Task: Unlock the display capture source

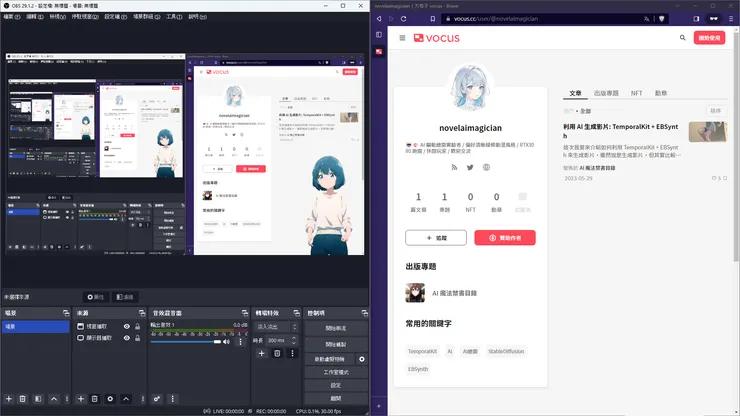Action: (137, 338)
